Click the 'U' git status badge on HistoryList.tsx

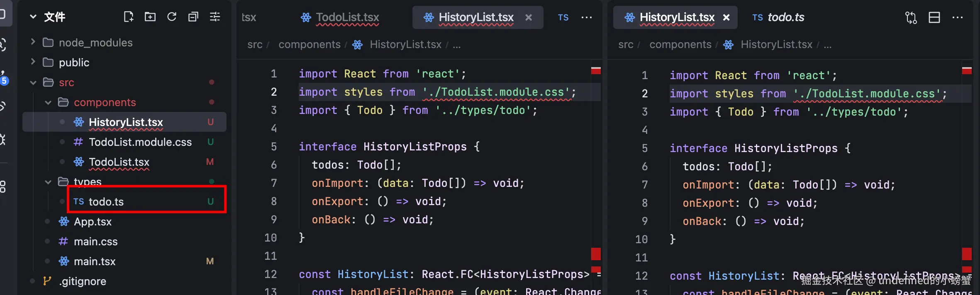(x=210, y=122)
